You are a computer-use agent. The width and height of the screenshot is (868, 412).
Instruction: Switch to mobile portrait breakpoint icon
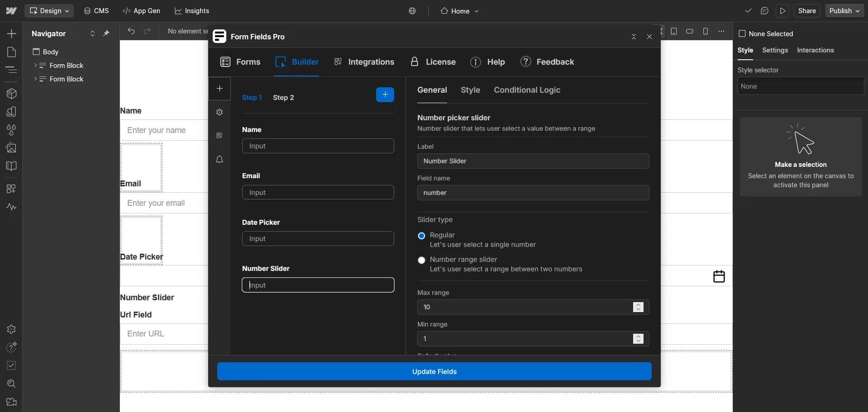coord(706,31)
